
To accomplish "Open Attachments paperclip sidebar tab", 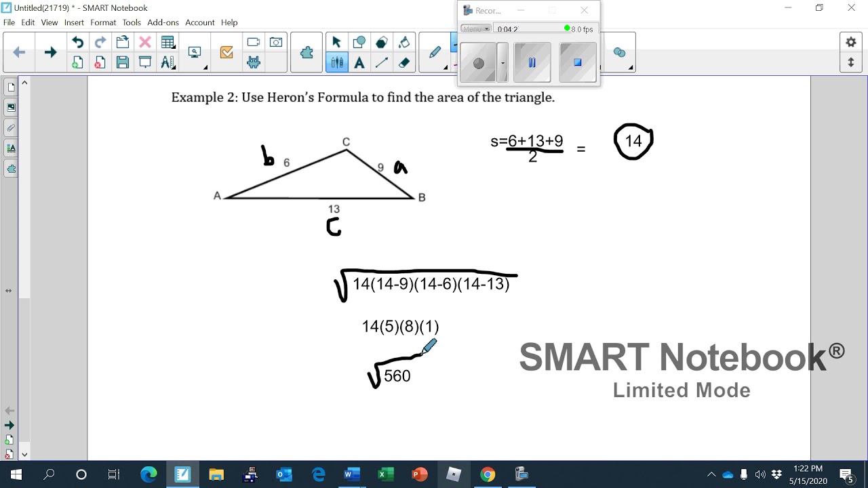I will click(x=11, y=127).
